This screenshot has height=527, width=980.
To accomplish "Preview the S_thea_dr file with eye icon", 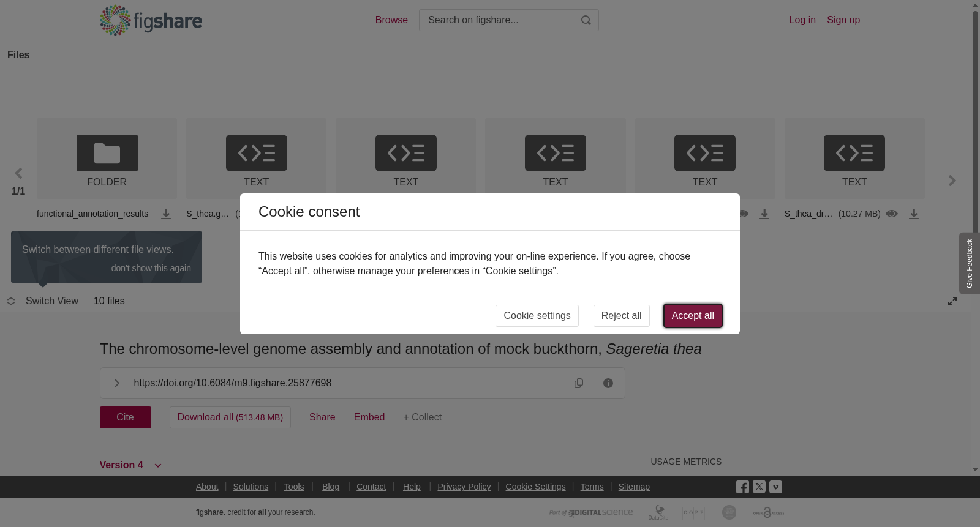I will 892,214.
